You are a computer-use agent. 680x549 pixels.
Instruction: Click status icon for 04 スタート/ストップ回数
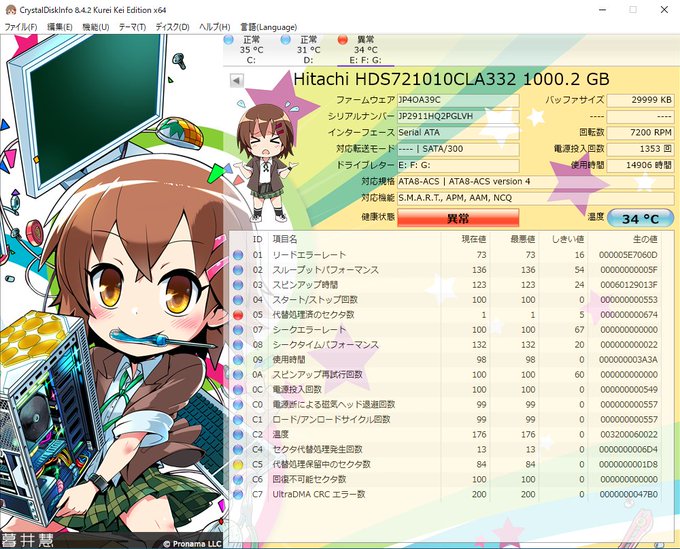[238, 300]
